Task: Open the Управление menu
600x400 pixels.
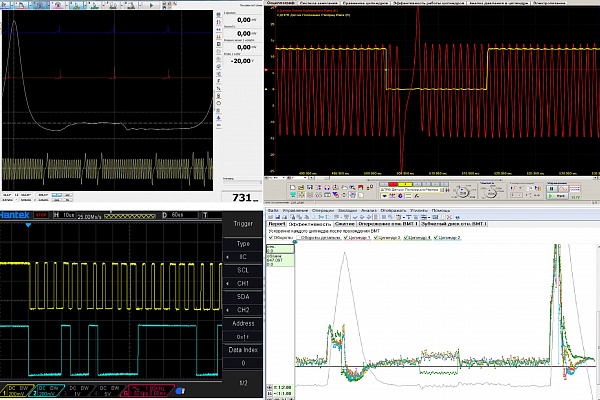Action: [x=295, y=211]
